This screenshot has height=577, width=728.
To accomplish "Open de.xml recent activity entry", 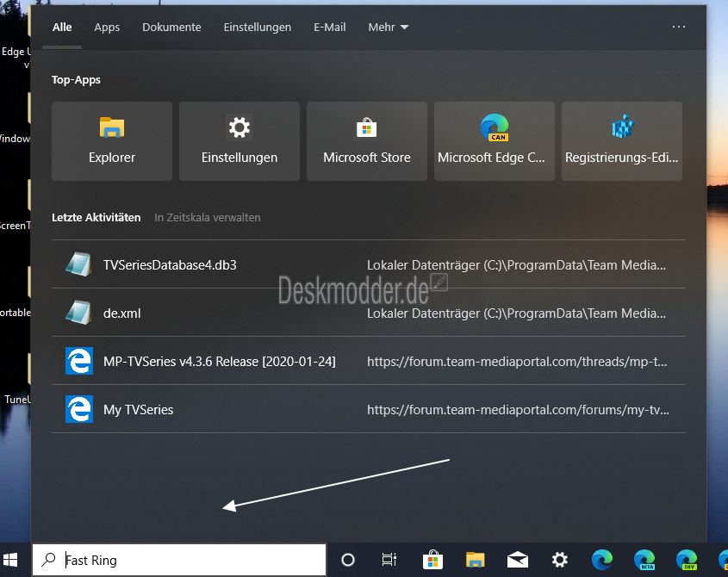I will (369, 313).
